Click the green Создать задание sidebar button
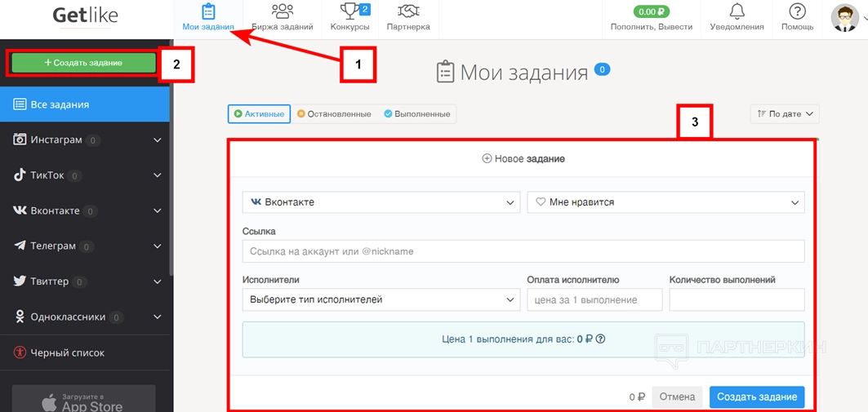The image size is (868, 412). pos(83,63)
